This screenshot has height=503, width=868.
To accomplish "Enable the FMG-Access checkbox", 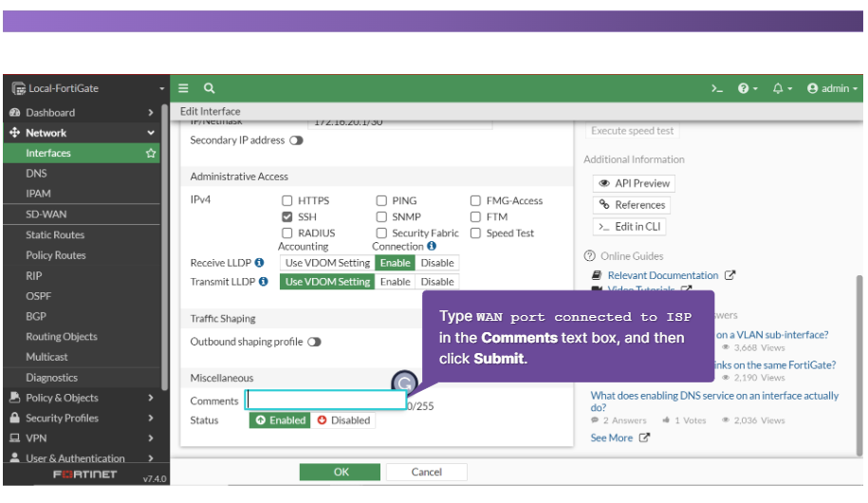I will (x=475, y=200).
